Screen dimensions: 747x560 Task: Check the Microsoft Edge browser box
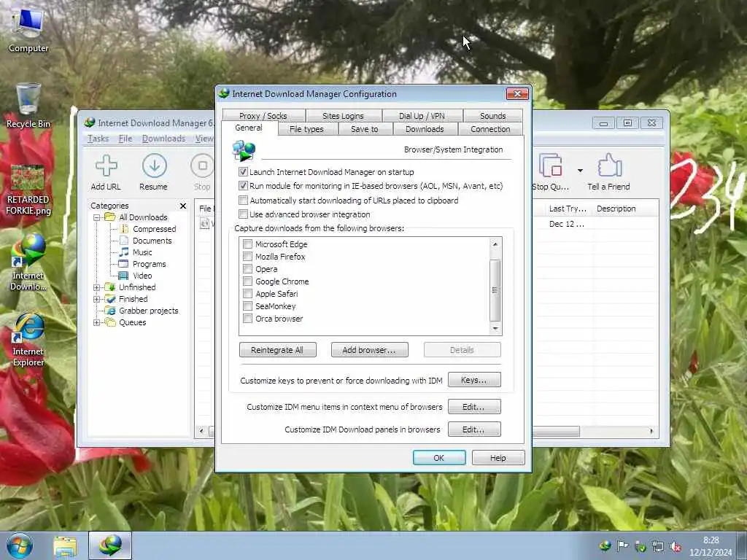(x=248, y=244)
